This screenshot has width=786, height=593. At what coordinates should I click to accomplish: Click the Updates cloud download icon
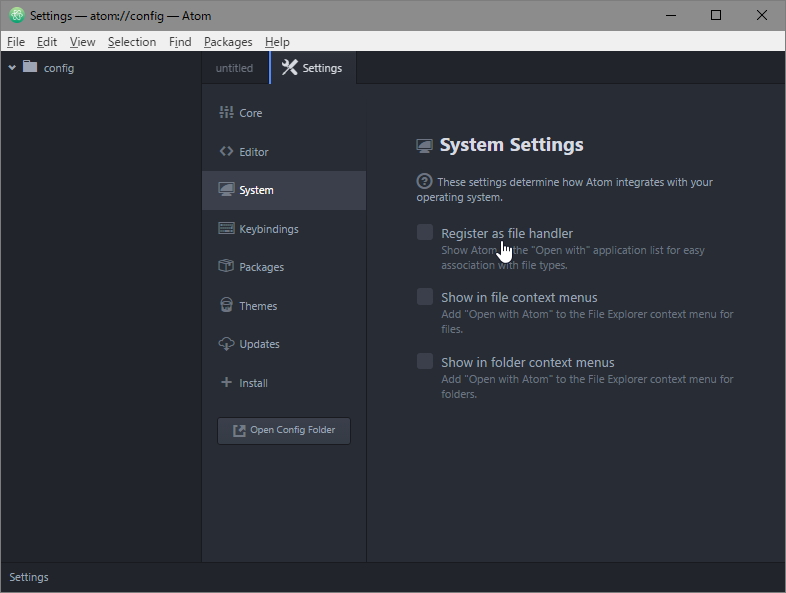226,344
